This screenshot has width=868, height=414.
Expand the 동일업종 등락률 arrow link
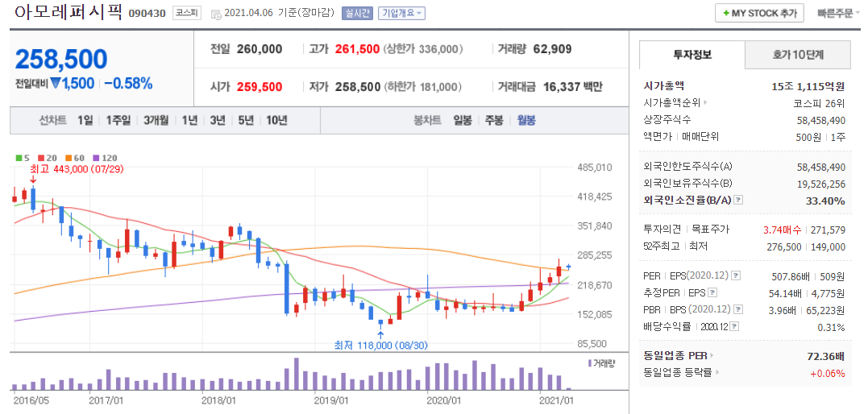point(716,372)
